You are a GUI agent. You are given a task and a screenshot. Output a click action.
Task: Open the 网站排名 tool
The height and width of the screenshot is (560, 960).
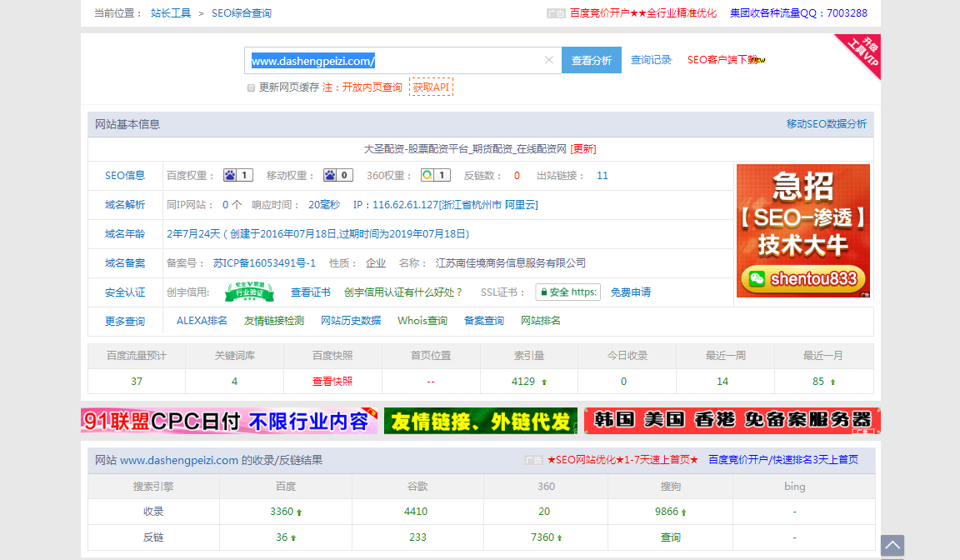pos(541,321)
